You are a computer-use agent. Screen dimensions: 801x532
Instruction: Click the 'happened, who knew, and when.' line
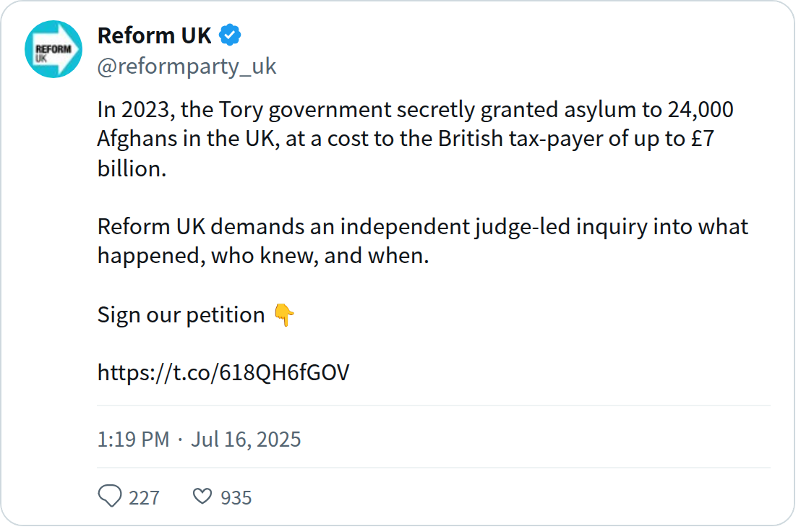click(263, 256)
